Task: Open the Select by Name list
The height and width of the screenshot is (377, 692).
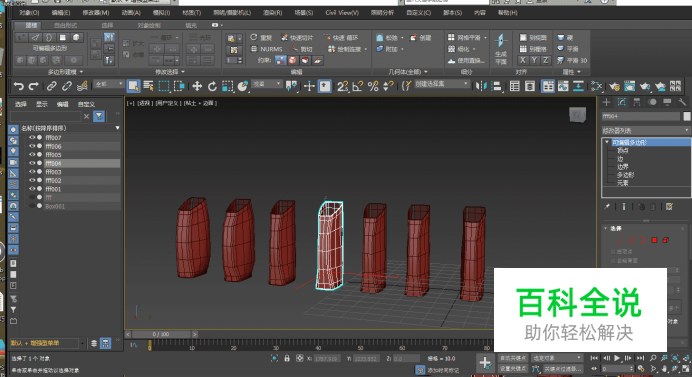Action: pyautogui.click(x=148, y=86)
